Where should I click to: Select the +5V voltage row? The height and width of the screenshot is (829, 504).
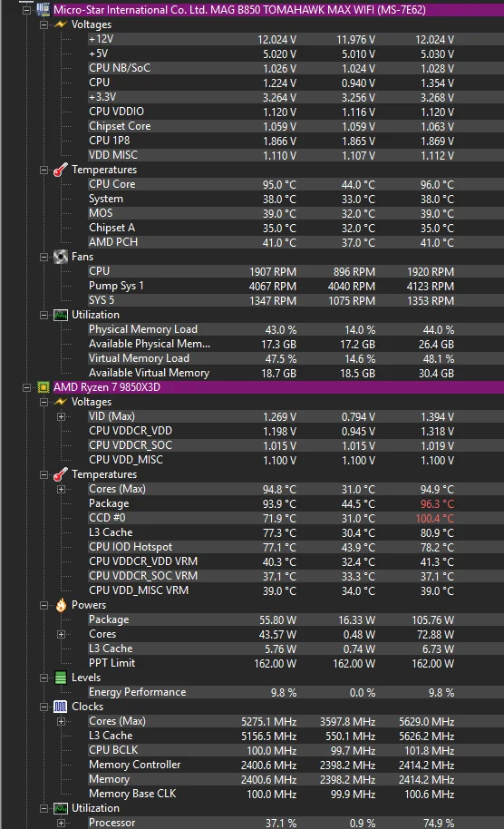296,54
